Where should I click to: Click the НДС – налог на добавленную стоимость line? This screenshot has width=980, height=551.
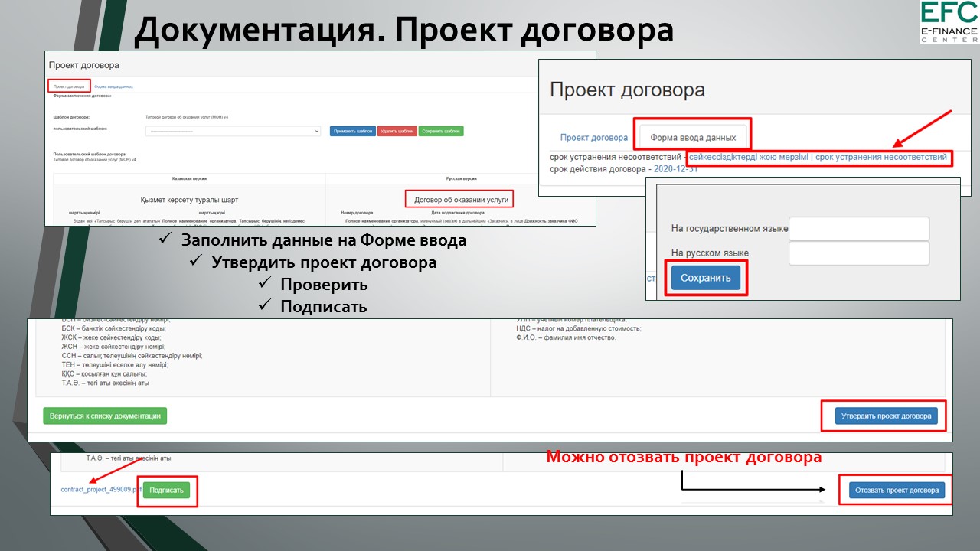579,328
